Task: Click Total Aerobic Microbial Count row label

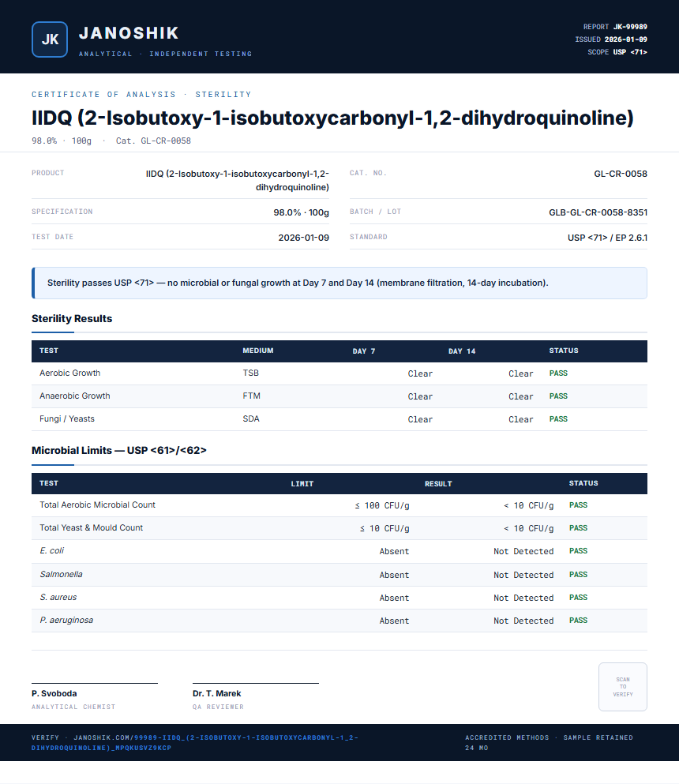Action: tap(97, 505)
